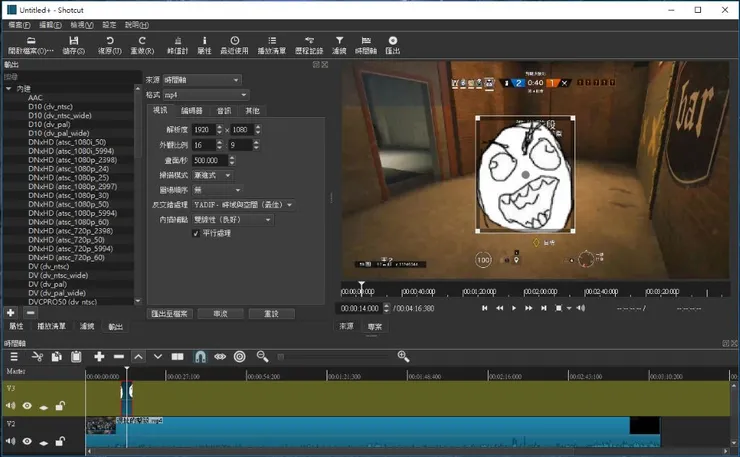740x457 pixels.
Task: Open the interpolation dropdown
Action: tap(233, 220)
